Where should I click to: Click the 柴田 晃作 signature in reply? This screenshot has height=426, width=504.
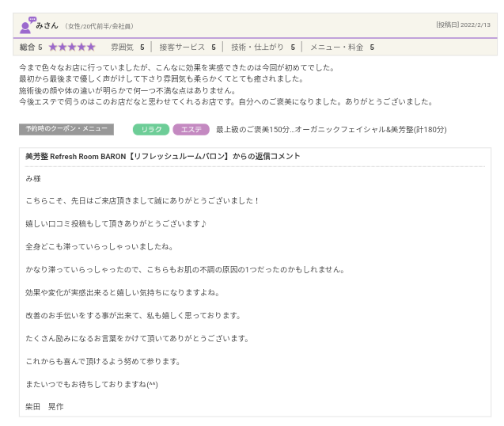[x=44, y=406]
